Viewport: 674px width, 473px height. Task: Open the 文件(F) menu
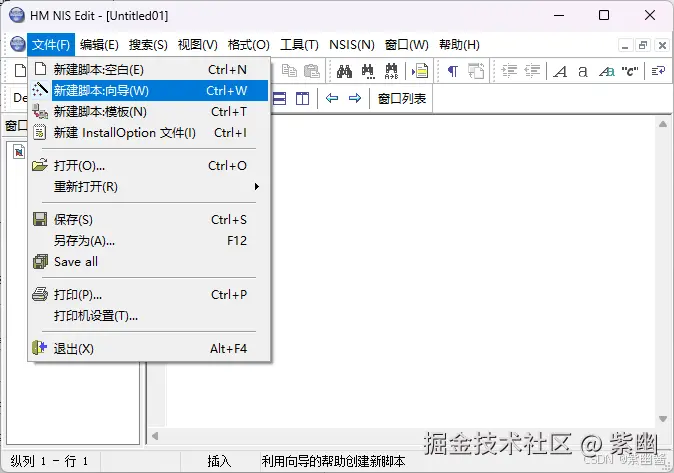click(x=51, y=45)
